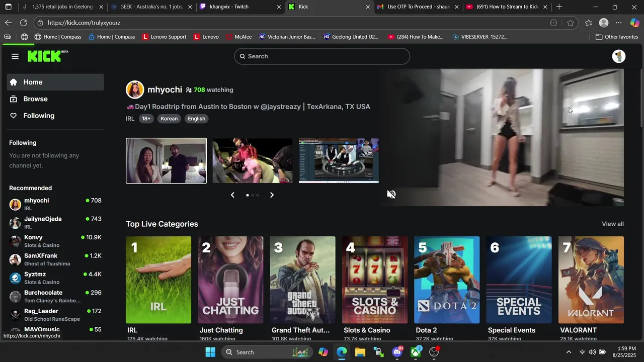
Task: Go back in browser history
Action: coord(8,23)
